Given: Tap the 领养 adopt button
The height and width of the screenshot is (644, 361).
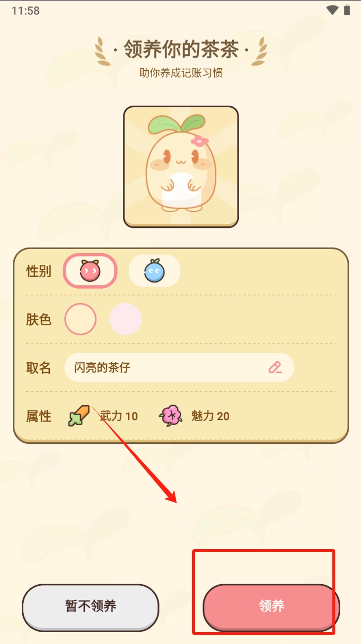Looking at the screenshot, I should pos(271,607).
